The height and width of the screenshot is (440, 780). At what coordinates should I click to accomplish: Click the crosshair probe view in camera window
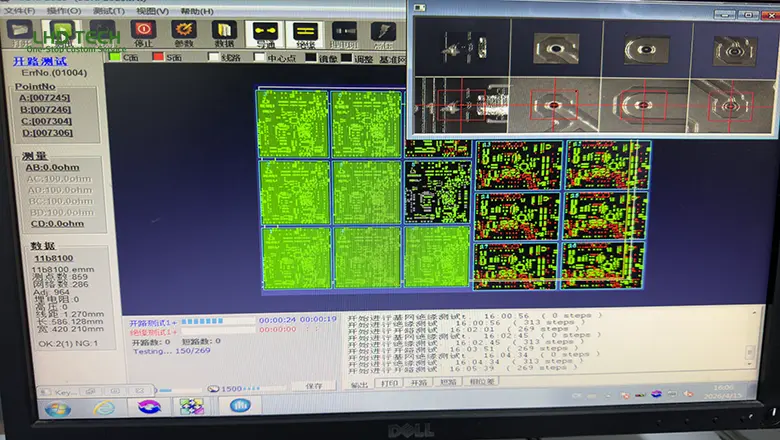(461, 105)
